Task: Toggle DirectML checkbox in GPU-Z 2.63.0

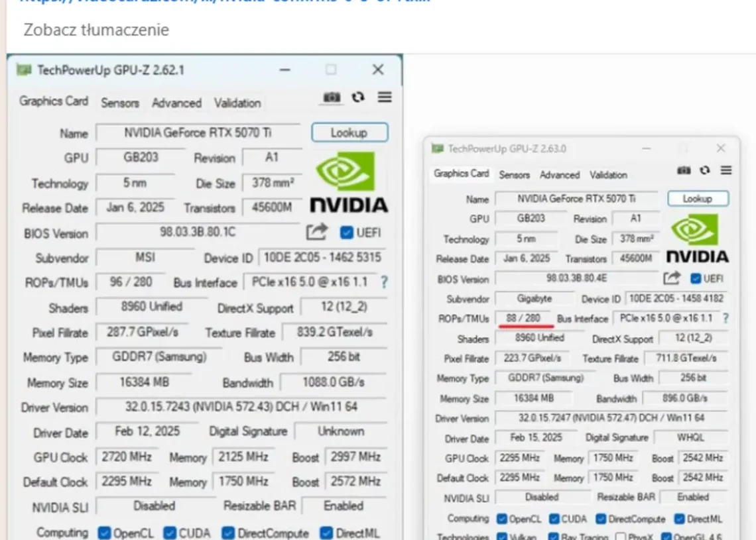Action: click(x=679, y=519)
